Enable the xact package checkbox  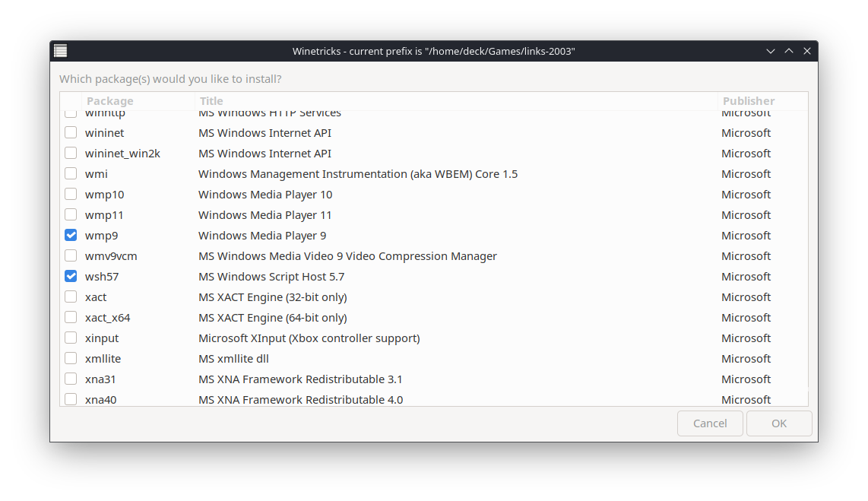tap(71, 296)
